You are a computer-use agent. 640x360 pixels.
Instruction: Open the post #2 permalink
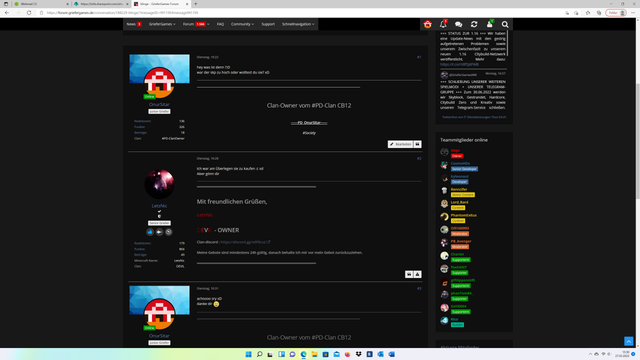click(x=419, y=158)
